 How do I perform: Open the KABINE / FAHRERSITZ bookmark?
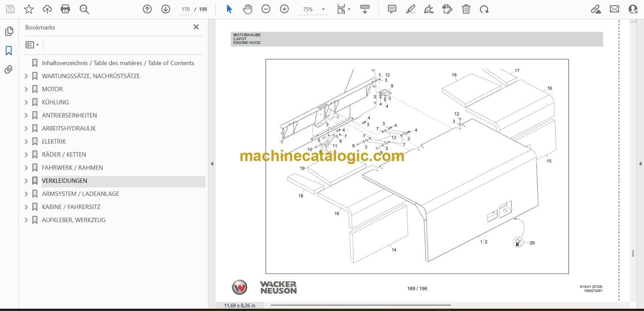(x=71, y=207)
